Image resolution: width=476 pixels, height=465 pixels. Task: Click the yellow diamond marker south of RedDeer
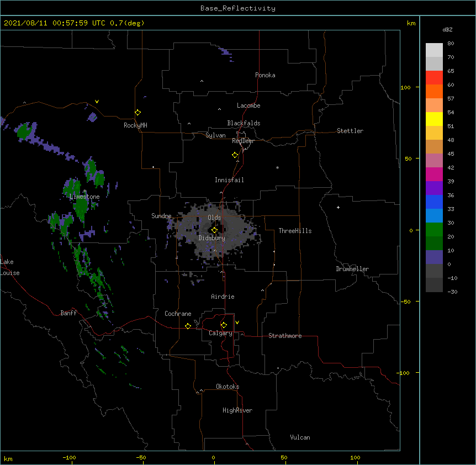click(x=235, y=155)
